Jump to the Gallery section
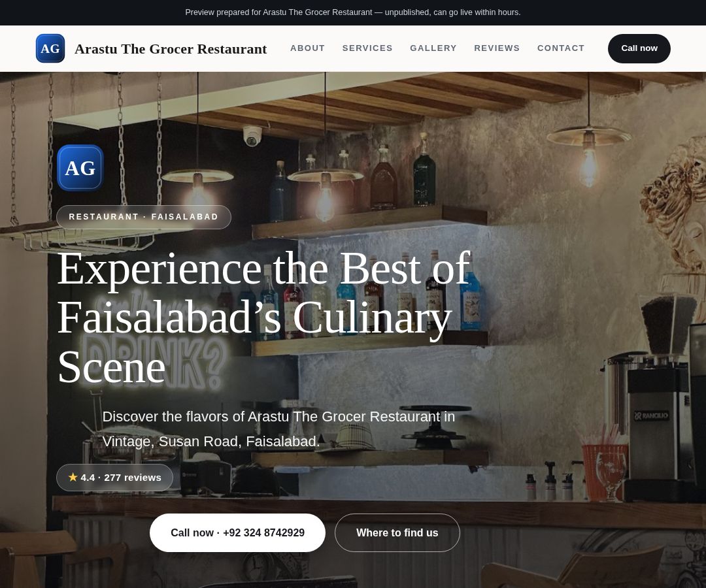 coord(433,48)
